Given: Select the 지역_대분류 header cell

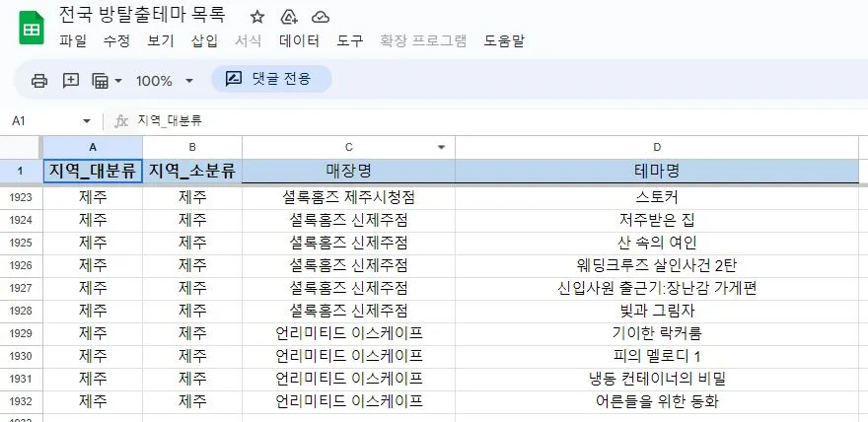Looking at the screenshot, I should click(x=93, y=171).
